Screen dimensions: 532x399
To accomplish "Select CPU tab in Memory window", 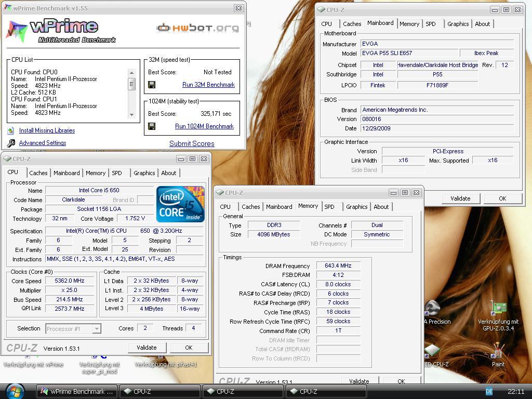I will [x=225, y=207].
